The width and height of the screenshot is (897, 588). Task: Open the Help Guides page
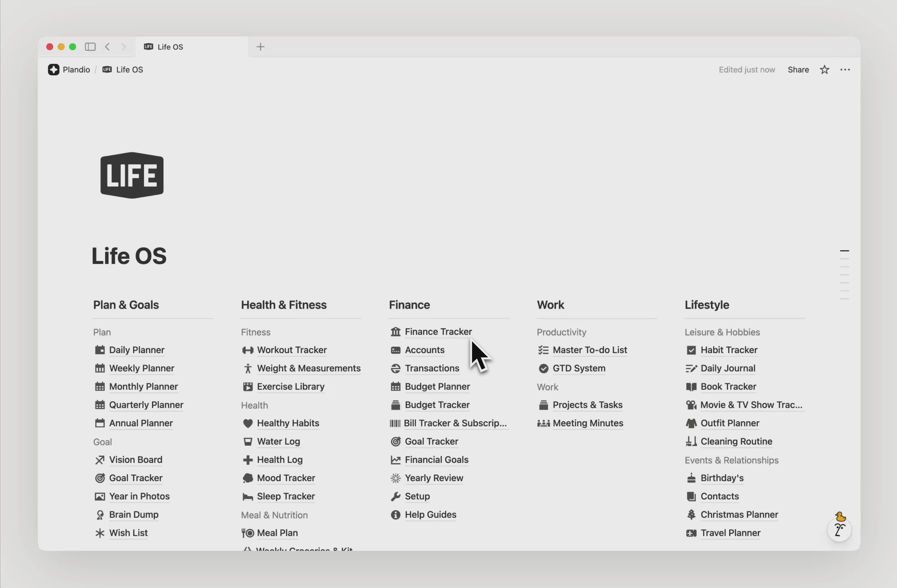click(430, 515)
